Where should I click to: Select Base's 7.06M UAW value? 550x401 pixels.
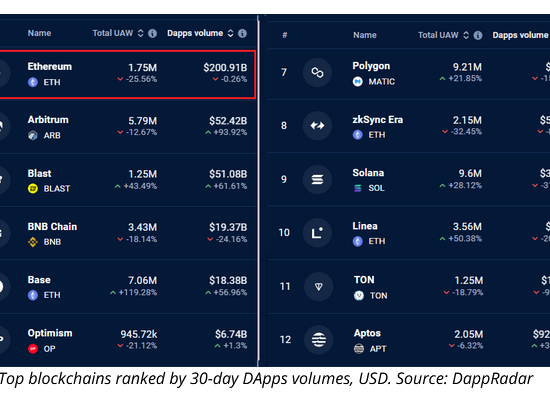tap(142, 281)
